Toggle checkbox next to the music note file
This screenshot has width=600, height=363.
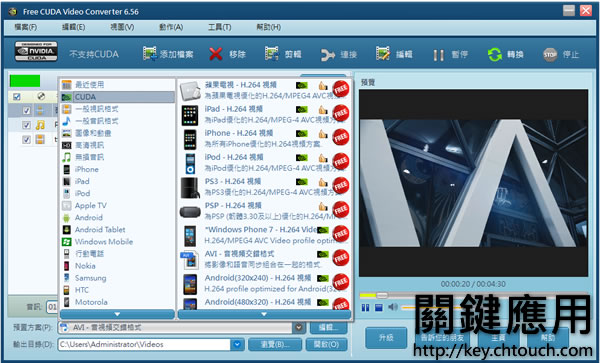click(26, 125)
